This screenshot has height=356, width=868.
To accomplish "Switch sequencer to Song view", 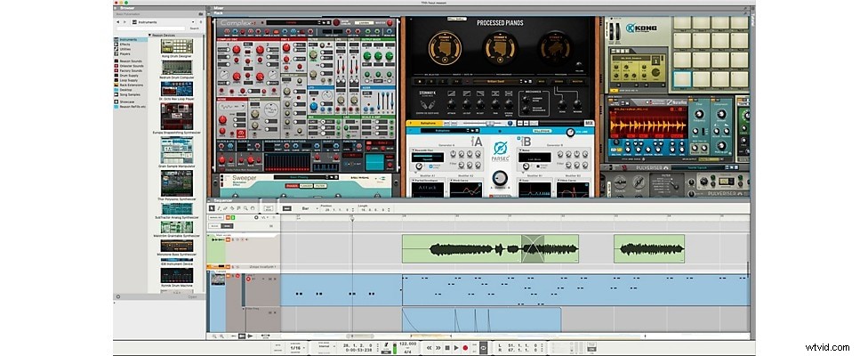I will pos(227,226).
